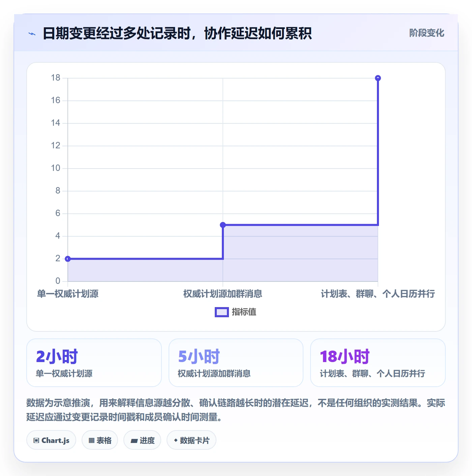Click the 进度 tag
The image size is (472, 476).
pyautogui.click(x=142, y=440)
